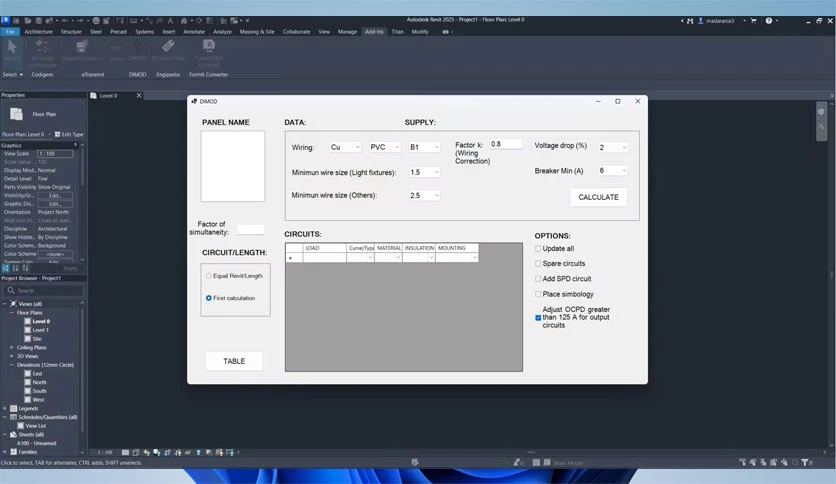Collapse the Floor Plans tree node
Viewport: 836px width, 484px height.
point(11,313)
